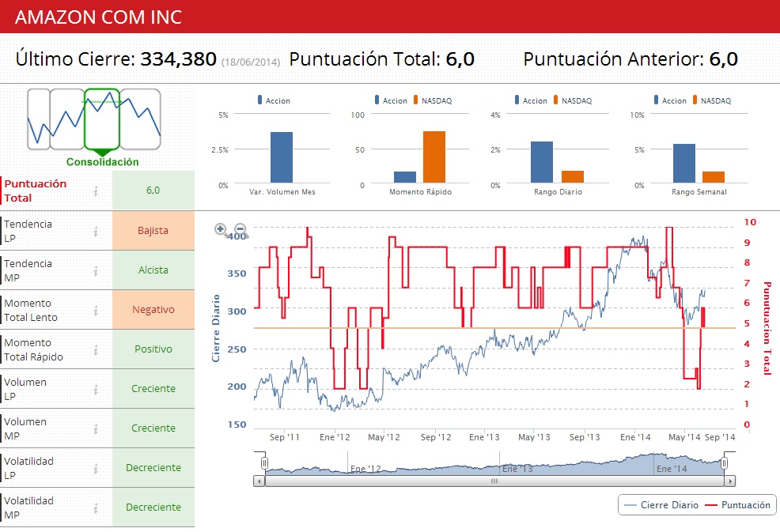Toggle Cierre Diario series in main legend
The image size is (780, 532).
click(x=661, y=505)
